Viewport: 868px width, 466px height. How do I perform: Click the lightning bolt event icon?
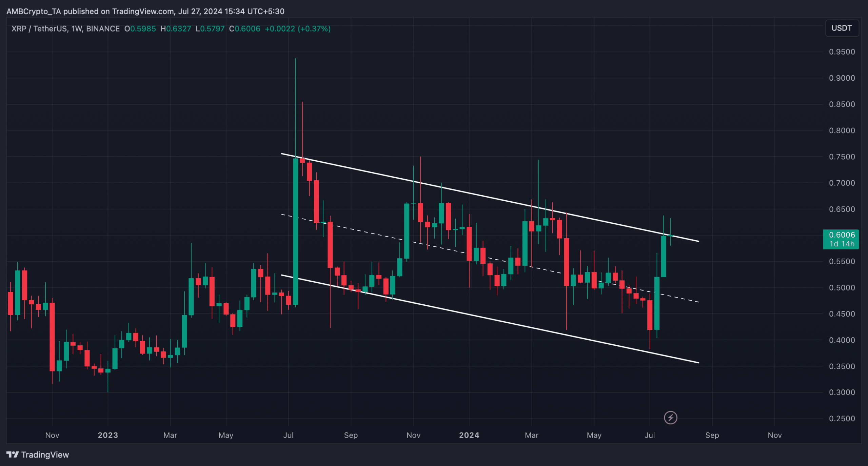click(x=670, y=418)
